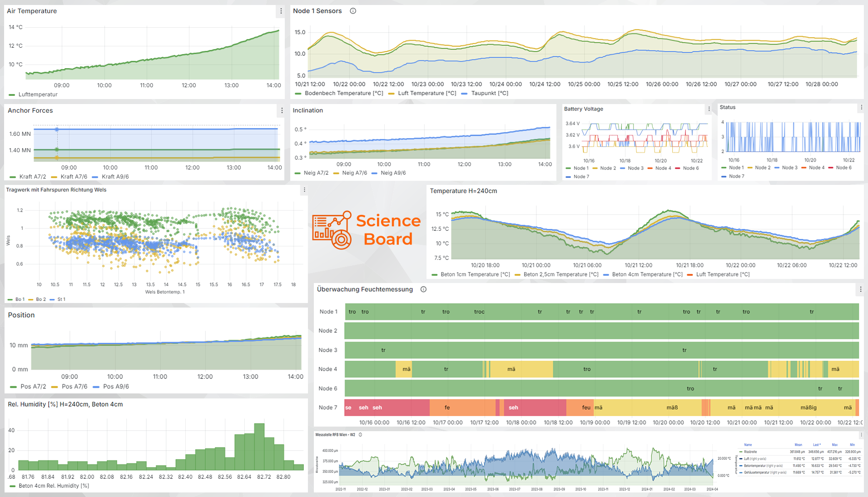Screen dimensions: 868x497
Task: Toggle the Neig A7/6 legend series
Action: coord(350,173)
